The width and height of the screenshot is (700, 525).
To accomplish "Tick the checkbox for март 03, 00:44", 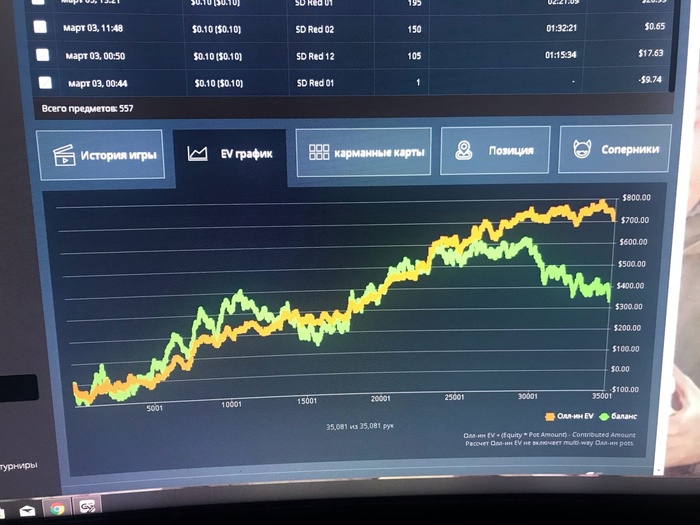I will coord(45,83).
